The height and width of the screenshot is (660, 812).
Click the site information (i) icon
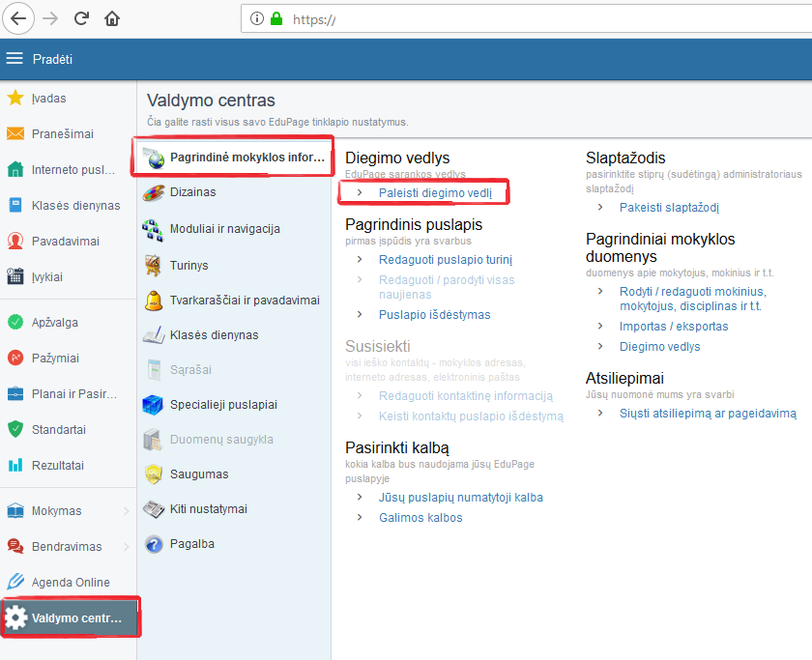point(256,18)
